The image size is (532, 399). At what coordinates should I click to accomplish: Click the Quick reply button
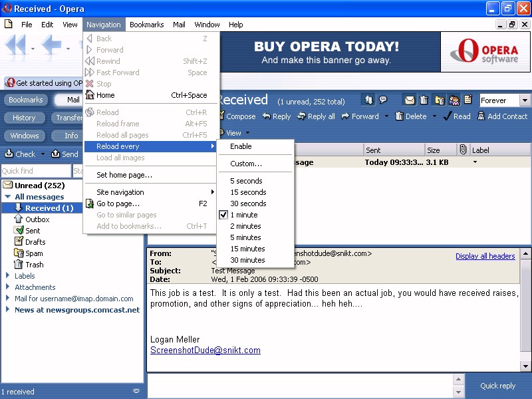[497, 386]
